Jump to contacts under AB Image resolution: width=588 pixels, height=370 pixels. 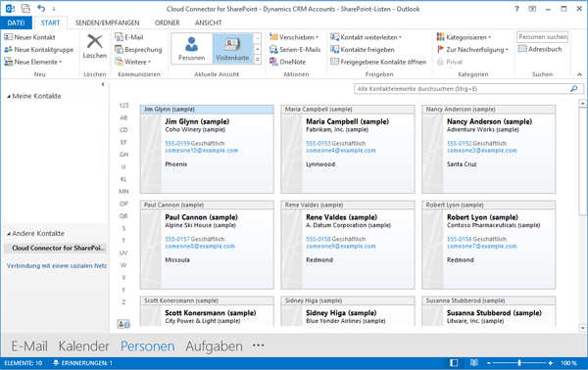pos(123,117)
